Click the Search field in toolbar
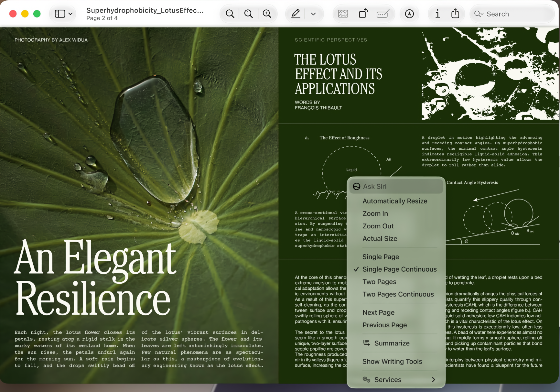 [x=512, y=14]
